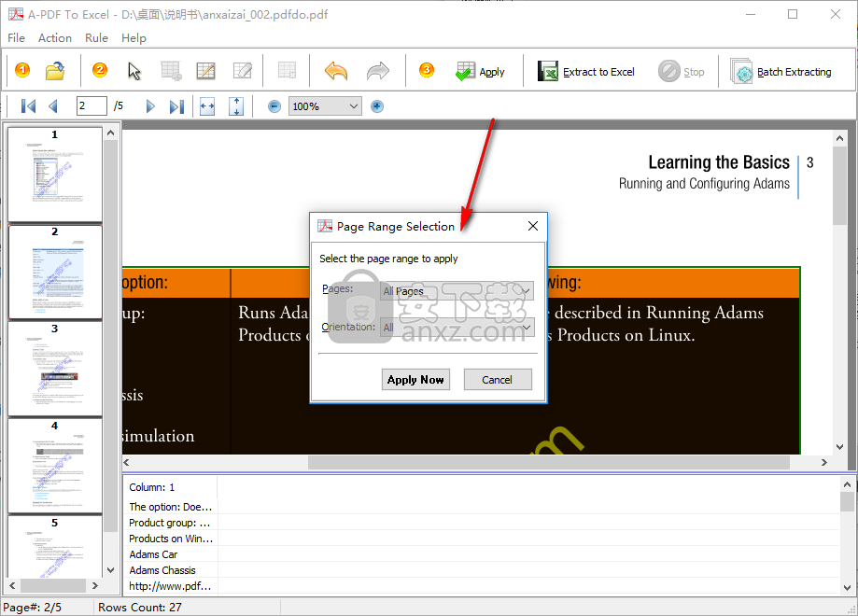
Task: Redo with the grey right arrow
Action: click(x=377, y=71)
